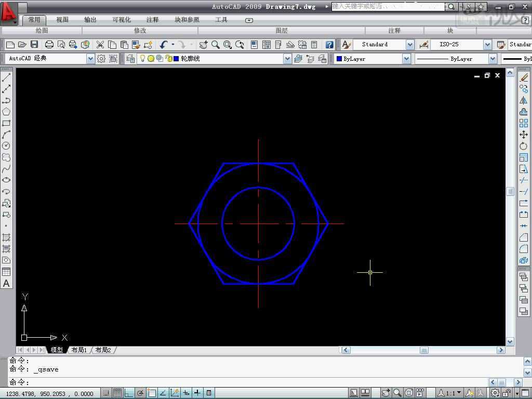Image resolution: width=532 pixels, height=399 pixels.
Task: Click the blue layer color swatch
Action: 176,59
